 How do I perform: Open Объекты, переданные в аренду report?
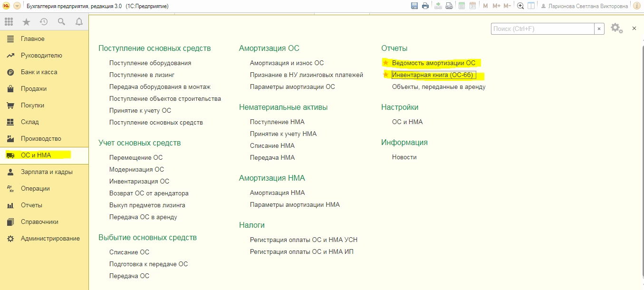click(439, 87)
